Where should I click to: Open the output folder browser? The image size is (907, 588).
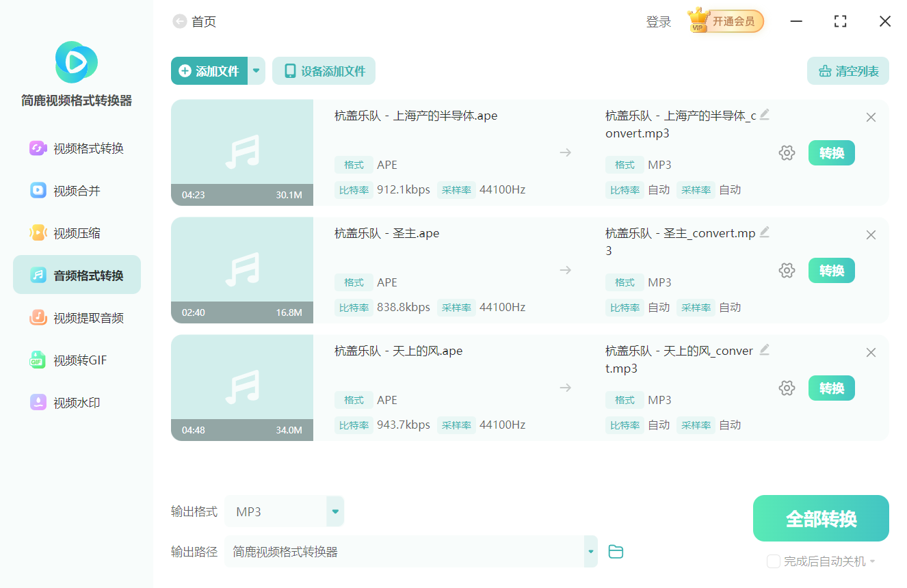coord(615,551)
